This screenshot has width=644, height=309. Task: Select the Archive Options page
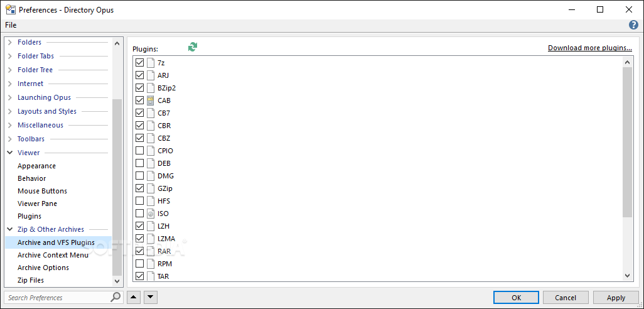coord(43,268)
